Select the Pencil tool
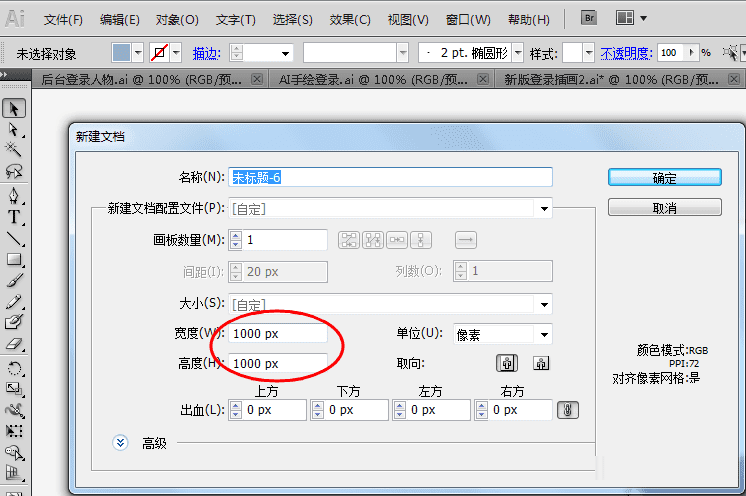746x496 pixels. pos(14,301)
